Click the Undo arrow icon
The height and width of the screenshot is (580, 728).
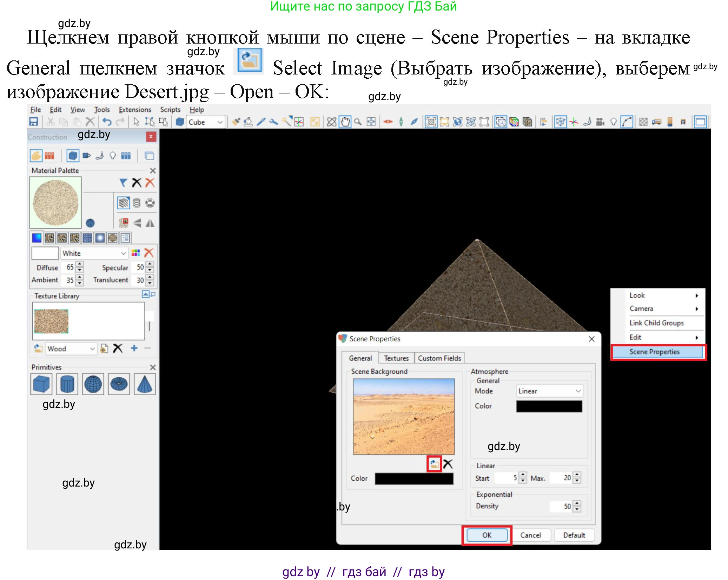coord(107,122)
